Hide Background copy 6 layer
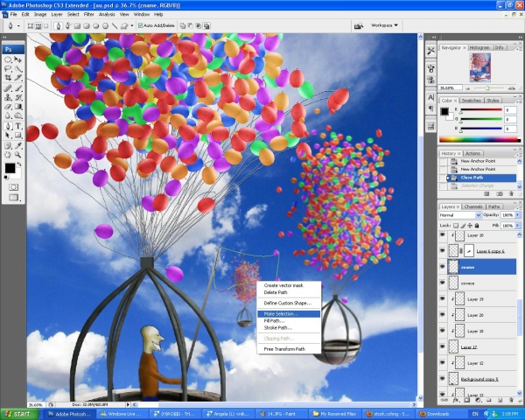The image size is (525, 420). click(443, 379)
